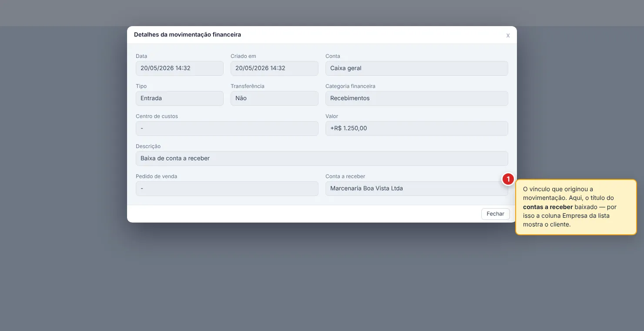Screen dimensions: 644x331
Task: Click the Valor label
Action: click(x=332, y=116)
